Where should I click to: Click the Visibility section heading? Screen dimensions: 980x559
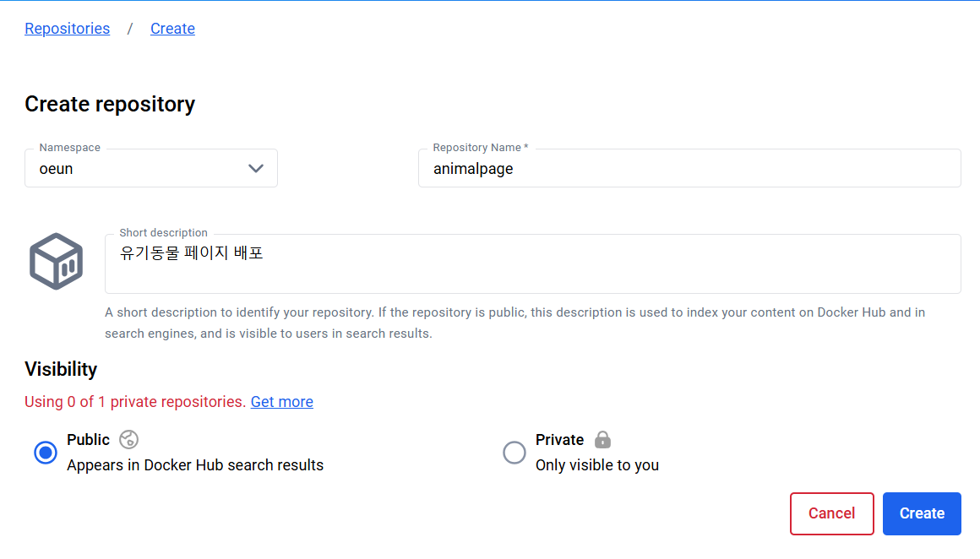click(61, 369)
